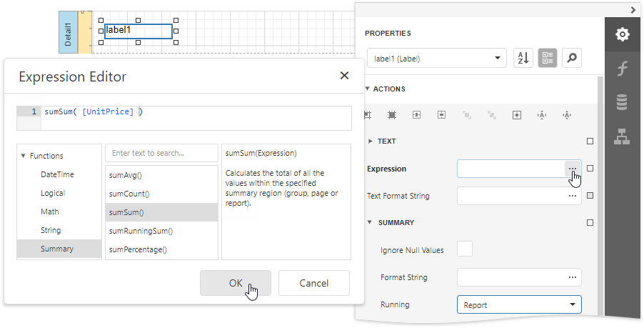Open the Report Explorer hierarchy tab
Viewport: 644px width, 328px height.
pos(623,136)
